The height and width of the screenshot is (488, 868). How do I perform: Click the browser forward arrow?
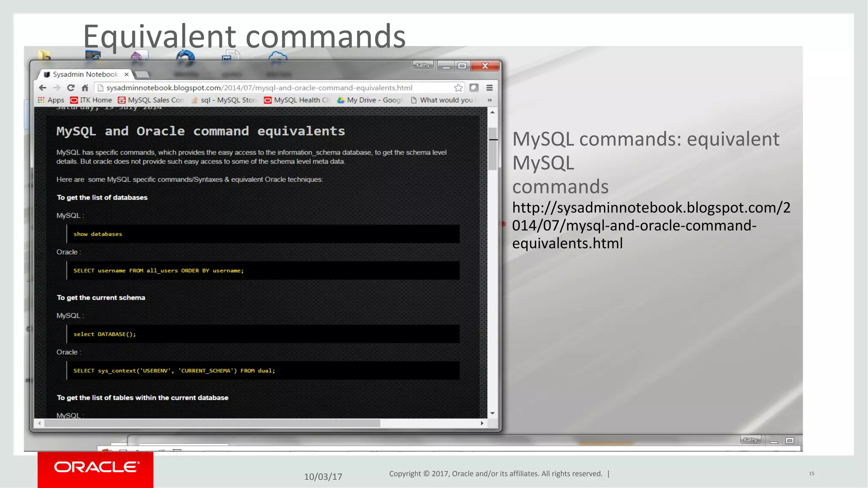click(x=57, y=88)
